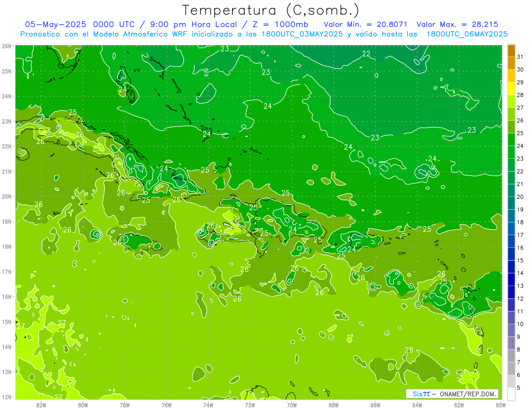
Task: Click the "12N" latitude label
Action: [7, 397]
